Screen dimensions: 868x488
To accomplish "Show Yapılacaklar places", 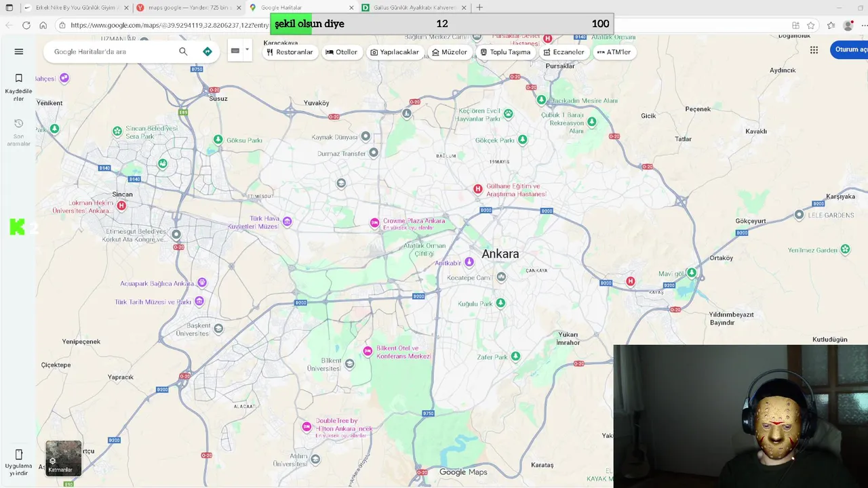I will 395,52.
